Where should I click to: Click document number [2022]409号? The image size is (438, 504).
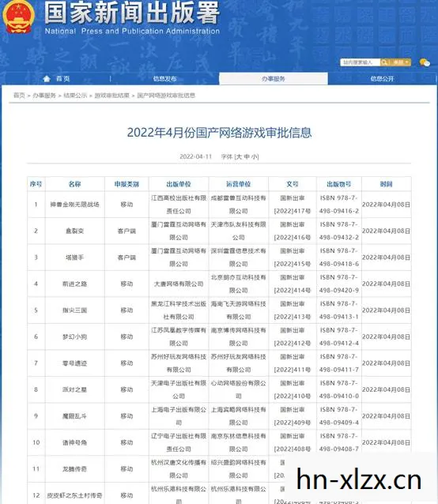(x=293, y=423)
